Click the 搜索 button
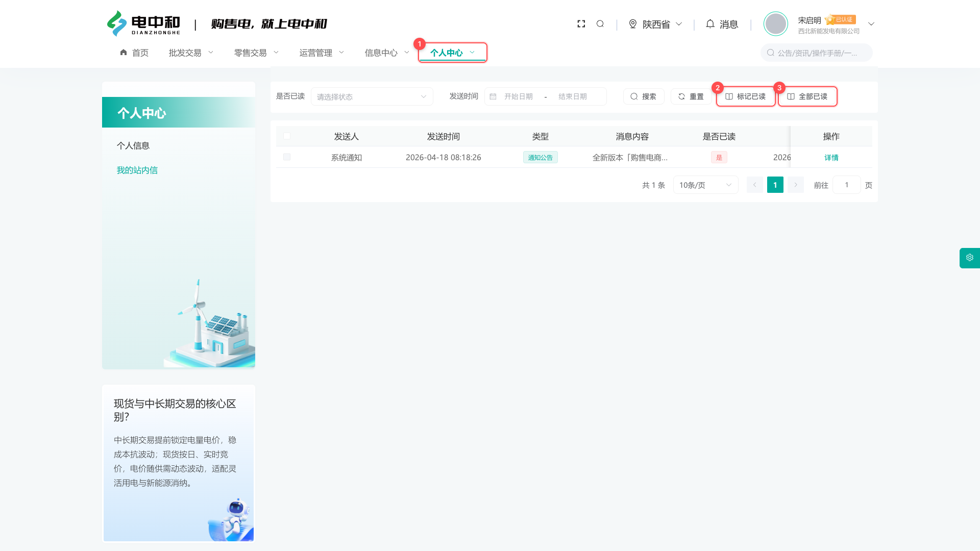The image size is (980, 551). (x=644, y=96)
